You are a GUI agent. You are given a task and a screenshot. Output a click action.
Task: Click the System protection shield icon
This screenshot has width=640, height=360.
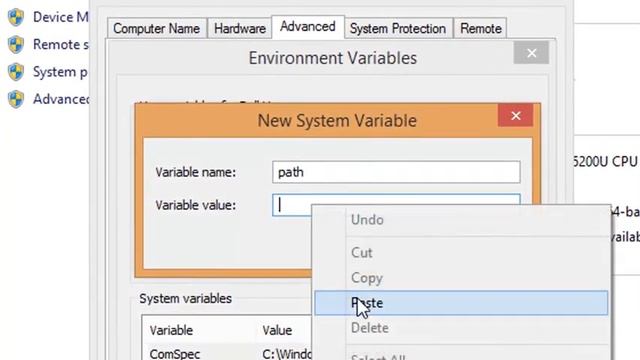tap(16, 72)
